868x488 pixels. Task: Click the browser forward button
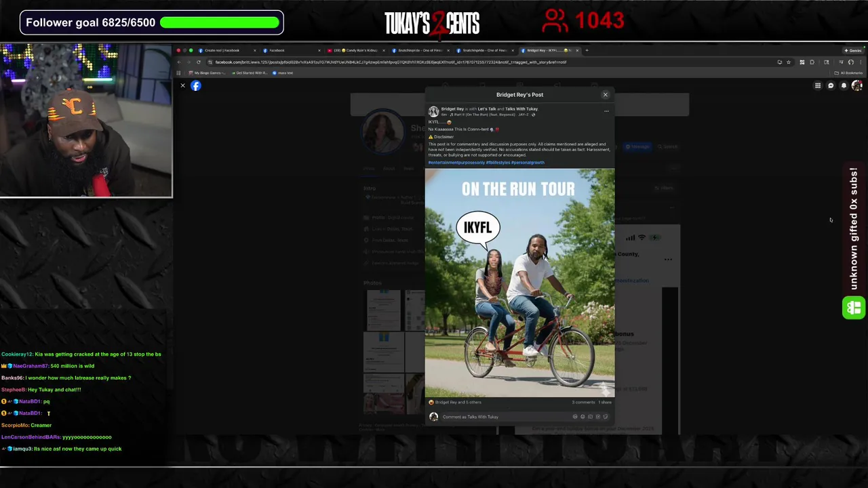pos(189,62)
